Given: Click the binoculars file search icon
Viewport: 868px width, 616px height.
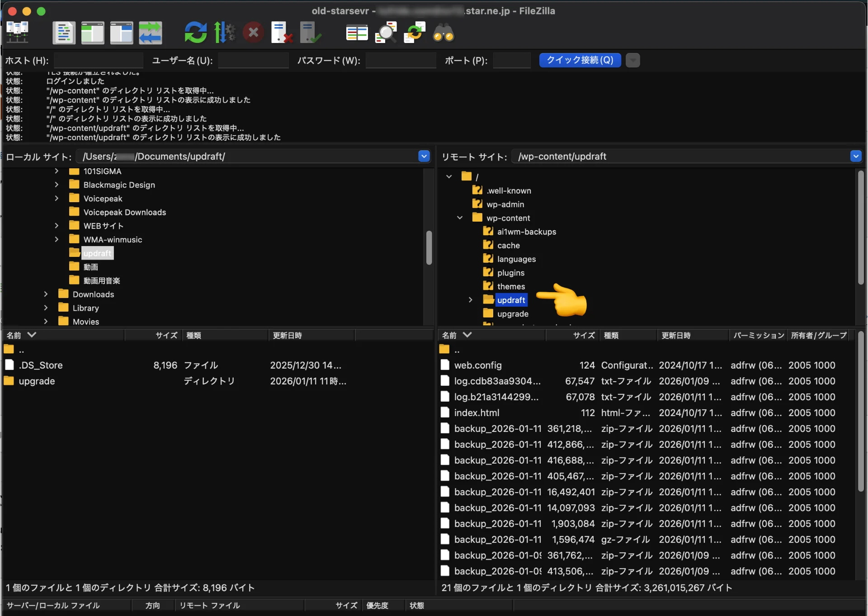Looking at the screenshot, I should [443, 33].
